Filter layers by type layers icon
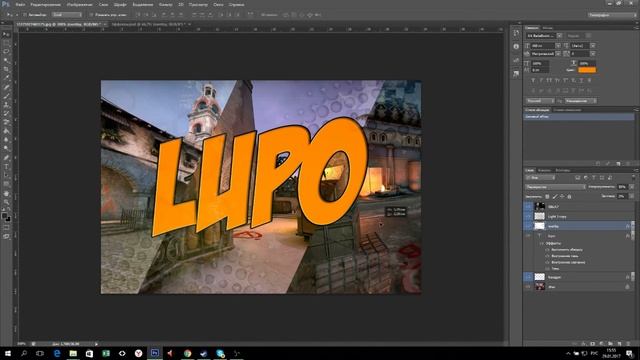Viewport: 640px width, 360px height. coord(593,178)
